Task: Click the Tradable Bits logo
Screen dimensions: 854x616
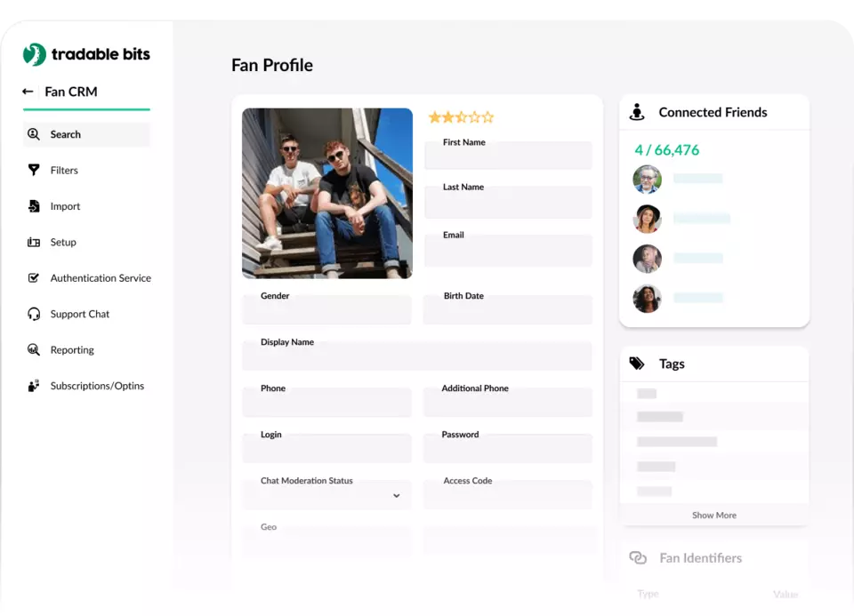Action: click(86, 54)
